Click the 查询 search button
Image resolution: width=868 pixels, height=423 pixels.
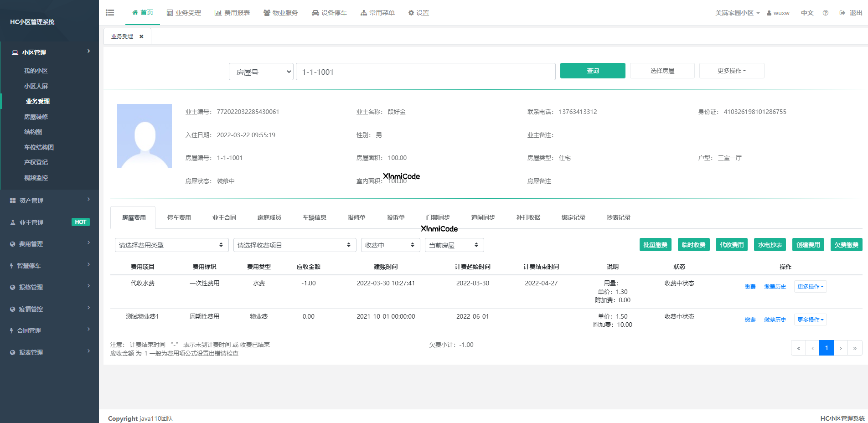click(x=592, y=71)
